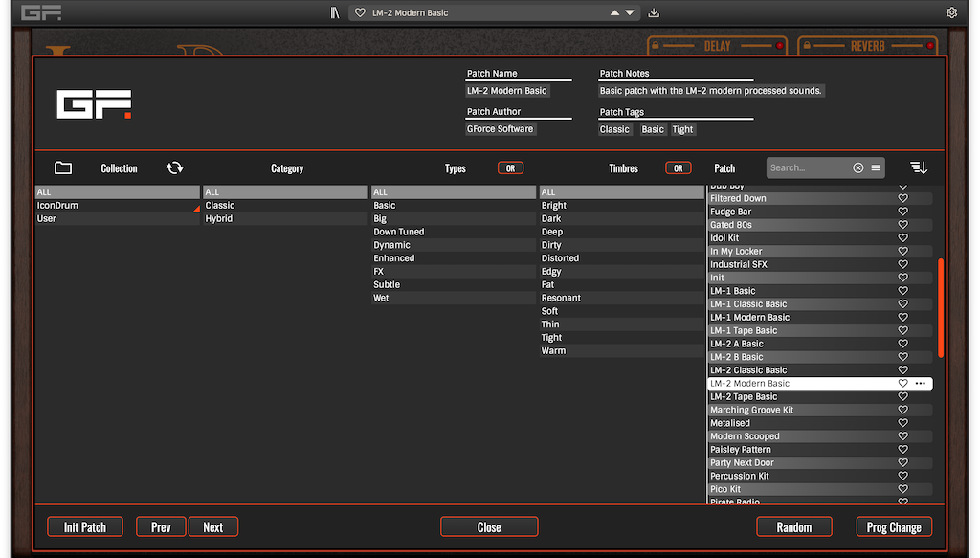Open the search options menu icon
The height and width of the screenshot is (558, 980).
tap(876, 167)
